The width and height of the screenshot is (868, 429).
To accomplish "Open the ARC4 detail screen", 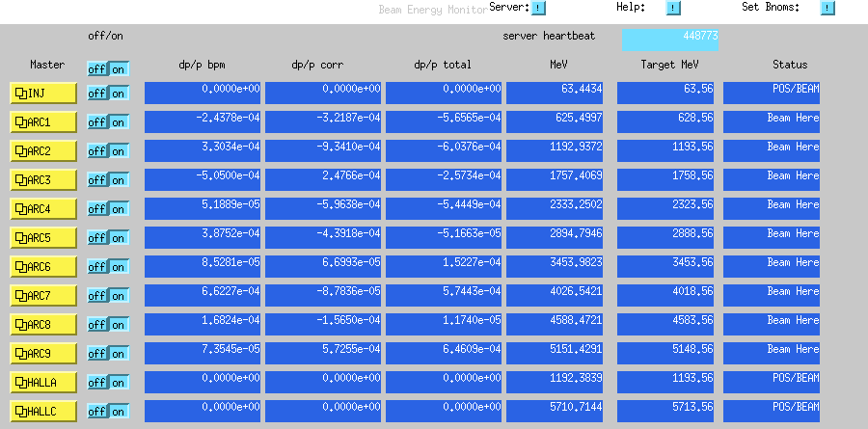I will [43, 208].
